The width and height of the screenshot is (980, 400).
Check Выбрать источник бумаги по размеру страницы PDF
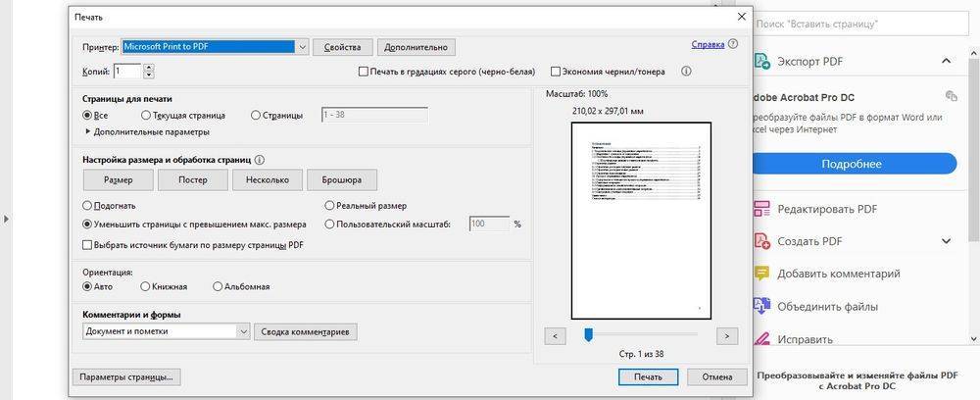click(87, 246)
